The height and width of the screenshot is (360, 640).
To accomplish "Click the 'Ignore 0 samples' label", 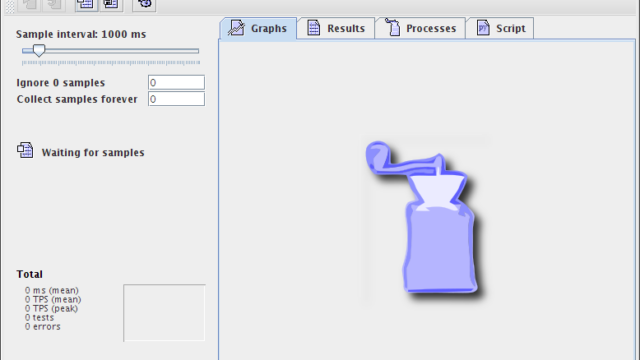I will [x=61, y=83].
